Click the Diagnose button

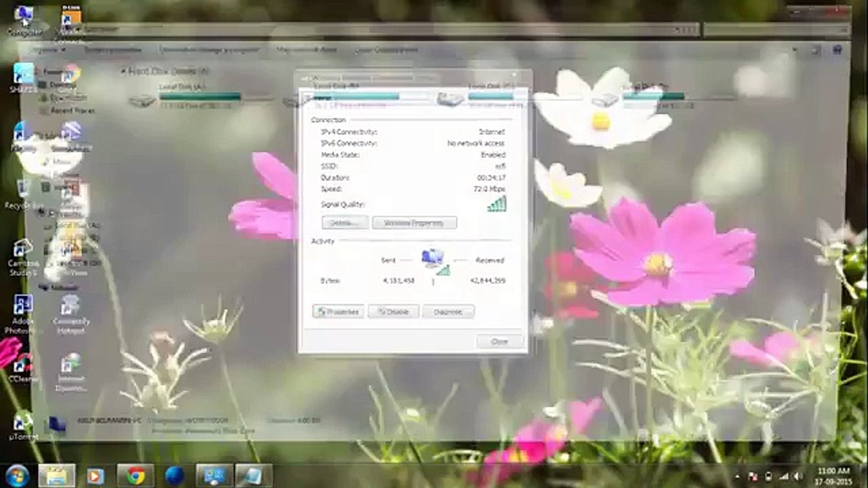[x=448, y=312]
